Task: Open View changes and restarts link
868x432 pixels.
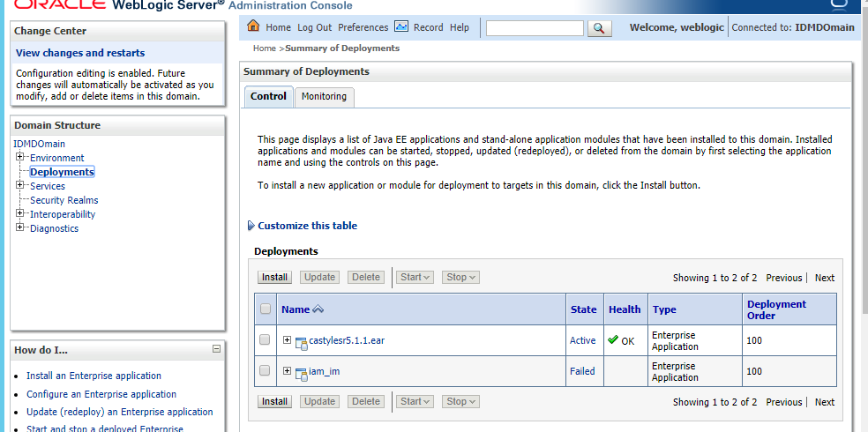Action: point(80,53)
